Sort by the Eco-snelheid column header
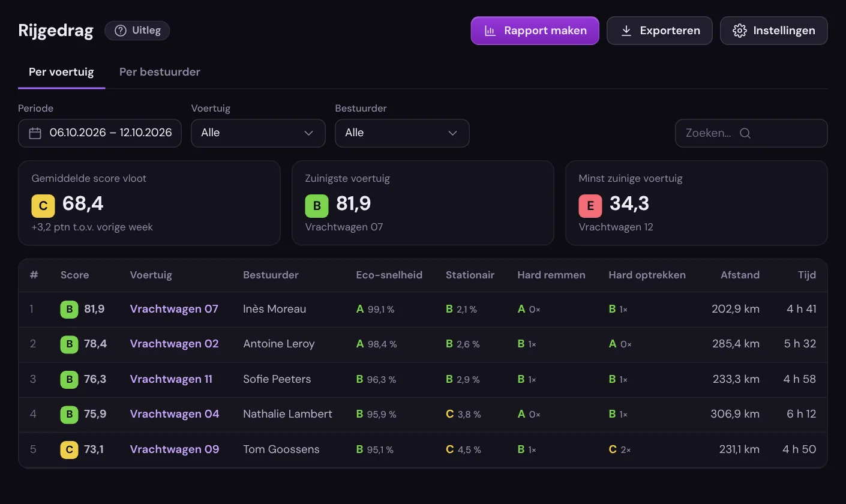This screenshot has height=504, width=846. tap(389, 275)
